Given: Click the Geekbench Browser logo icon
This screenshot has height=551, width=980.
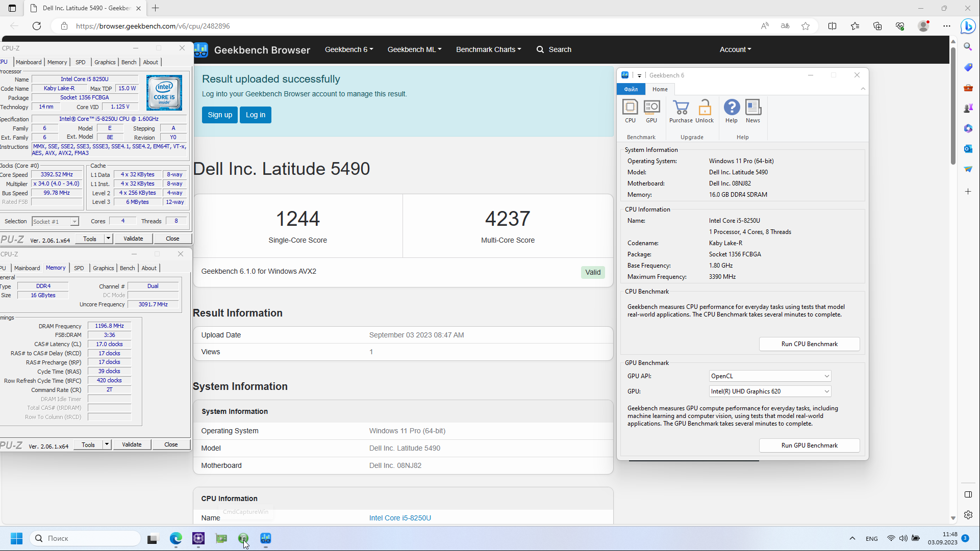Looking at the screenshot, I should pos(201,49).
